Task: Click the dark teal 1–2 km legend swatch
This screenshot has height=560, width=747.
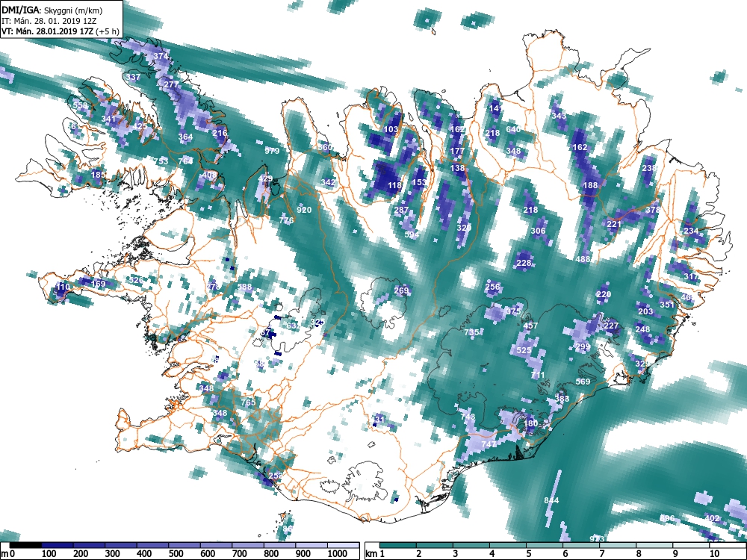Action: [397, 545]
